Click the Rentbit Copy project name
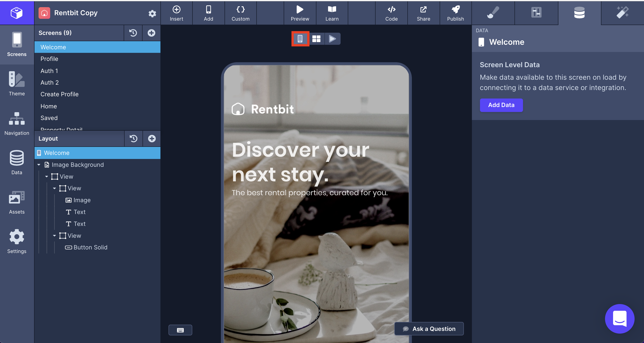Screen dimensions: 644x343 click(76, 13)
